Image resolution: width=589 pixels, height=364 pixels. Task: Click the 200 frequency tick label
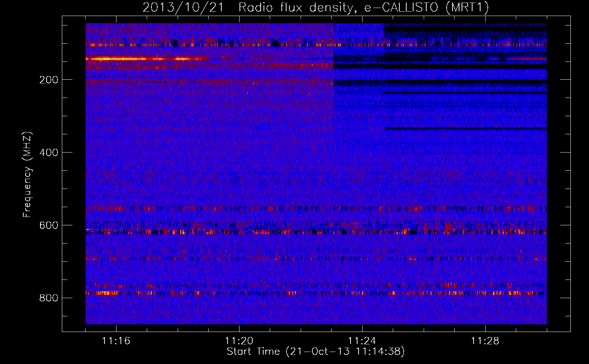click(x=49, y=80)
